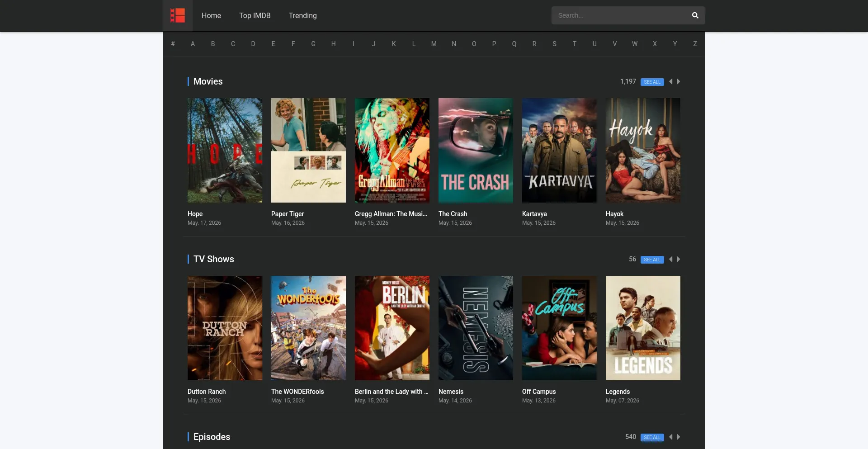
Task: Click the Hope title link
Action: pos(195,214)
